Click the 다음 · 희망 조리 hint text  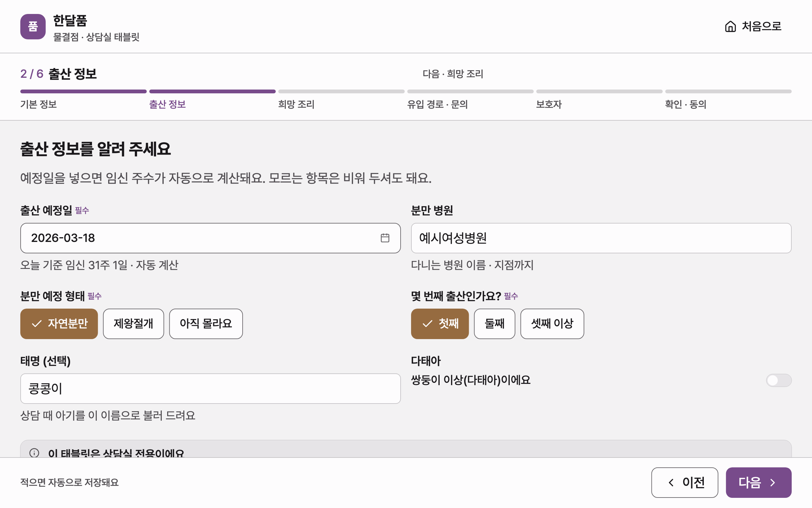click(x=453, y=74)
